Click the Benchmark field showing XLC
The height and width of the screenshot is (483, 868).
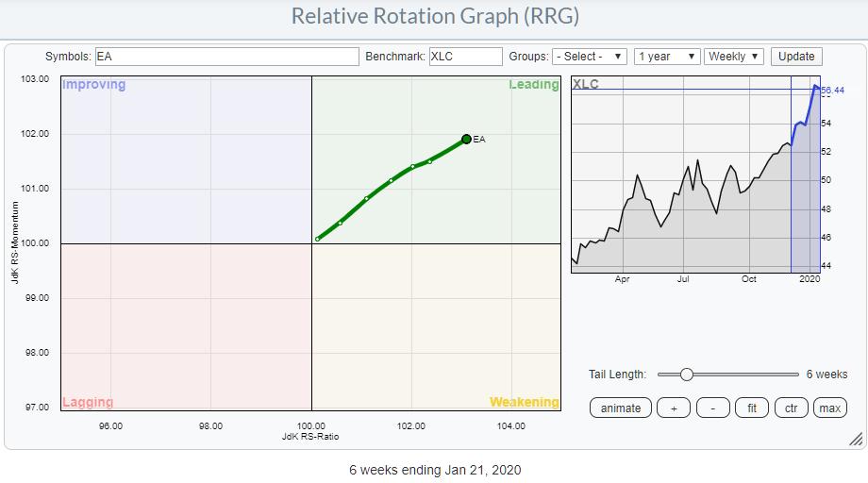pyautogui.click(x=465, y=57)
